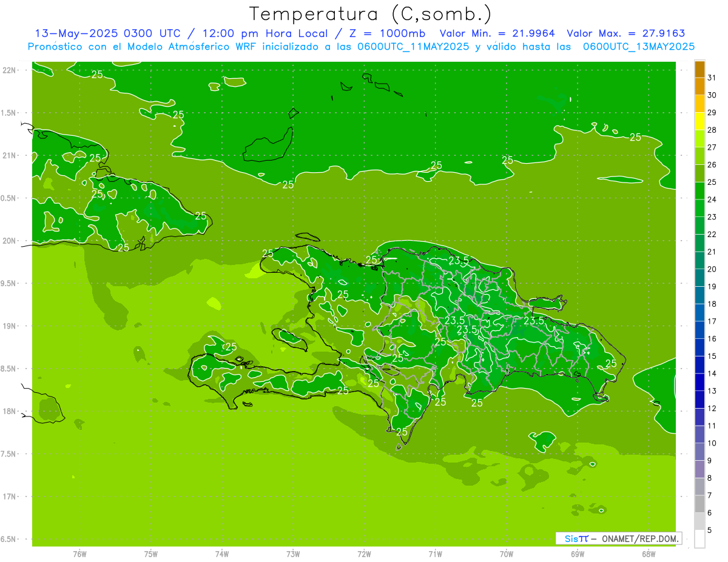Viewport: 728px width, 562px height.
Task: Click the 17N latitude axis label
Action: pos(10,497)
